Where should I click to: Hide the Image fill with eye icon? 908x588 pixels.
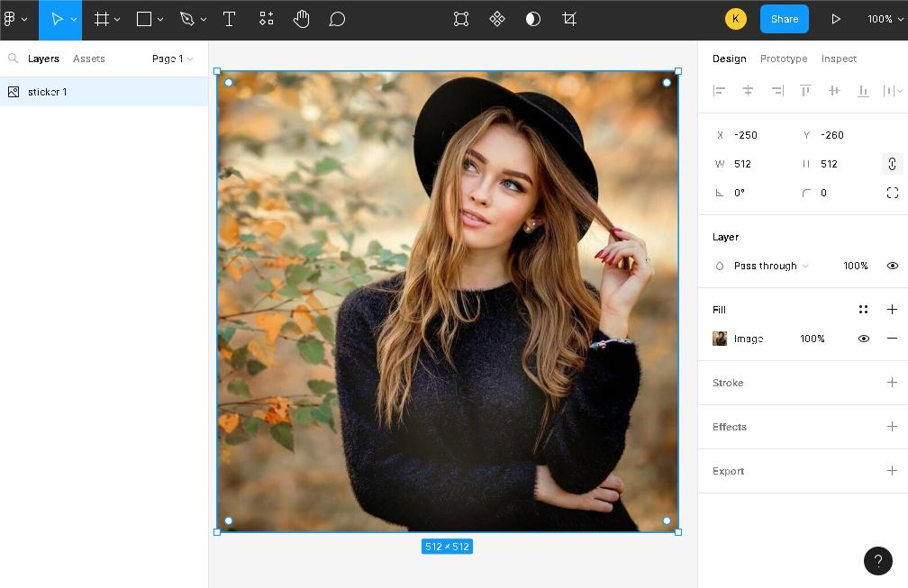tap(863, 339)
